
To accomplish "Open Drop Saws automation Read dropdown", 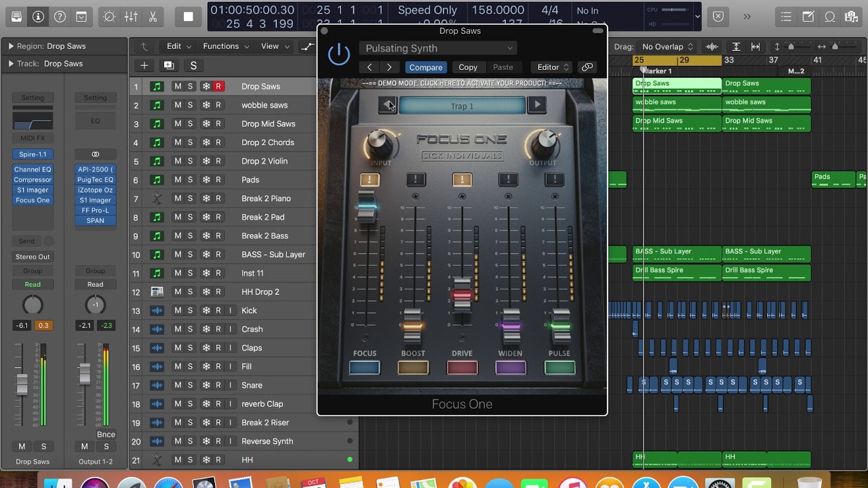I will [33, 285].
